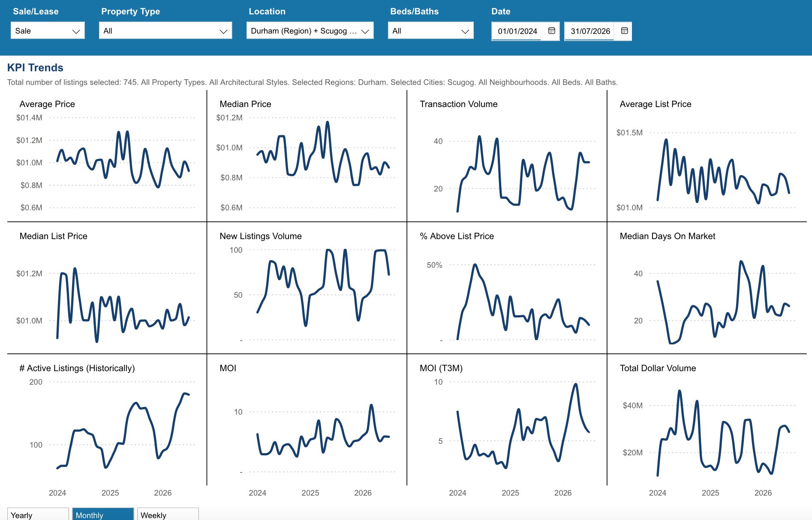812x520 pixels.
Task: Expand the Sale/Lease dropdown
Action: click(48, 31)
